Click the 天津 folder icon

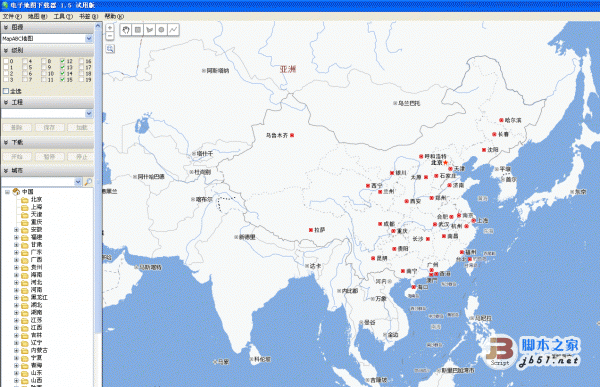25,214
